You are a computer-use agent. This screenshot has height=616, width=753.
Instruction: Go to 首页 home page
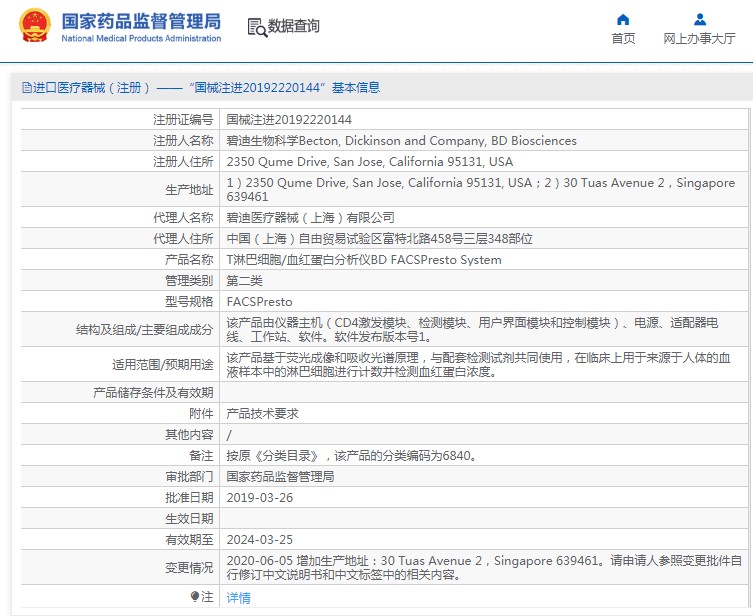point(623,38)
